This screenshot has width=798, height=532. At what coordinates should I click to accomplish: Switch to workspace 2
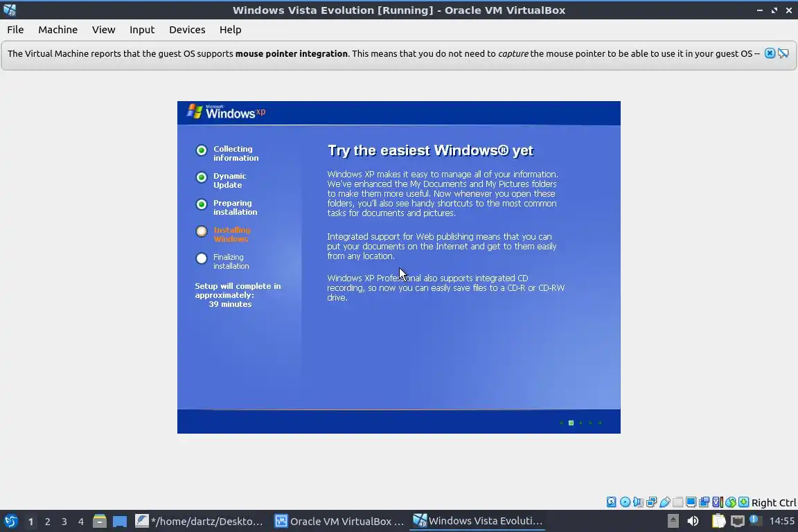pos(47,522)
